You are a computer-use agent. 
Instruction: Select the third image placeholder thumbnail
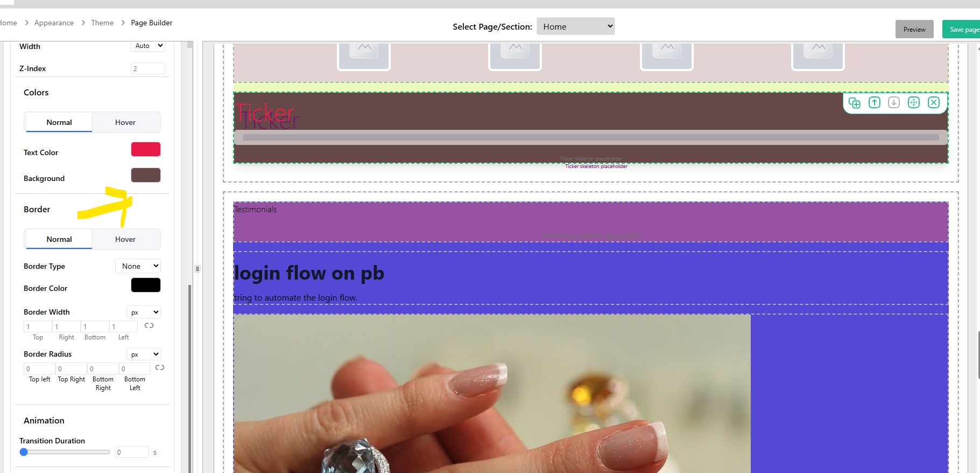click(667, 56)
